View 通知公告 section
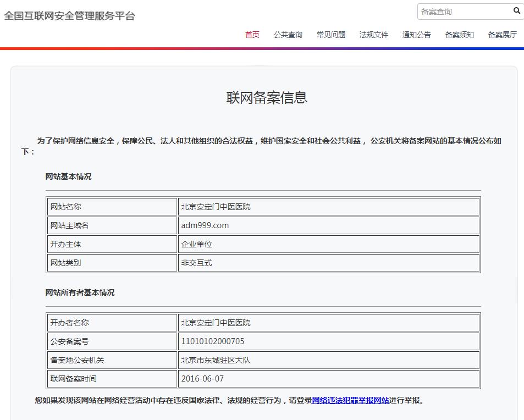Screen dimensions: 524x420 tap(417, 35)
